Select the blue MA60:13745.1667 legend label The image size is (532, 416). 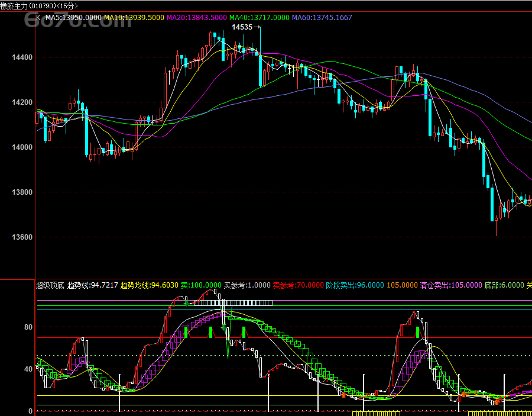322,18
